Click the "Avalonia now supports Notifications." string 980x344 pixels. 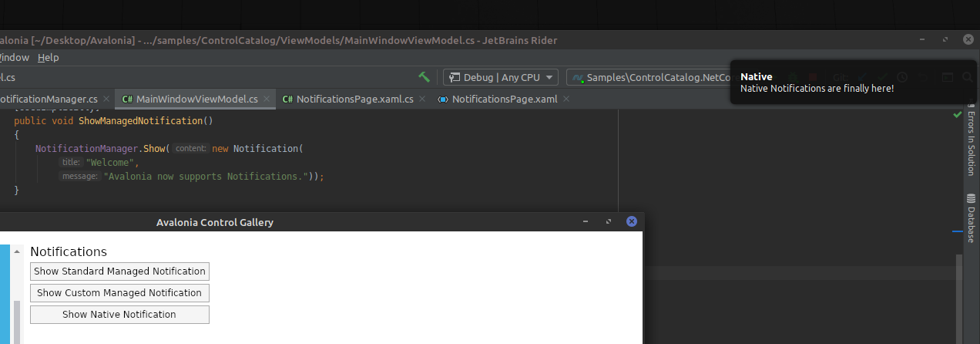206,177
